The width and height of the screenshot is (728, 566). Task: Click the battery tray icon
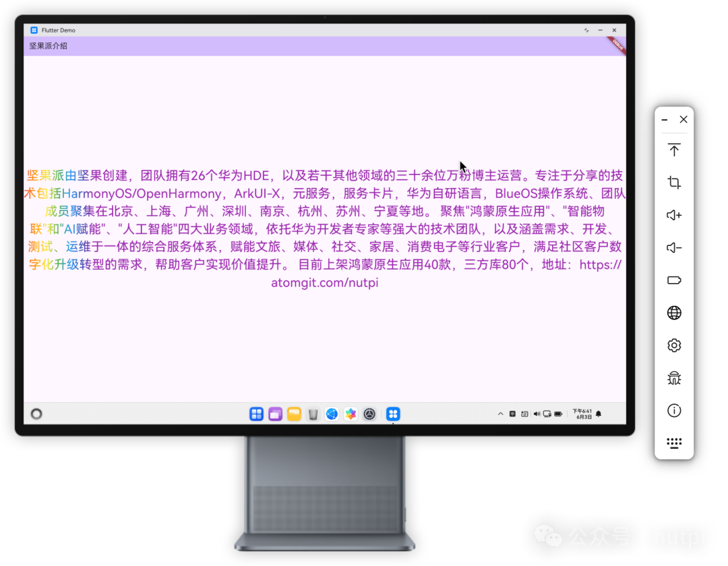(559, 414)
